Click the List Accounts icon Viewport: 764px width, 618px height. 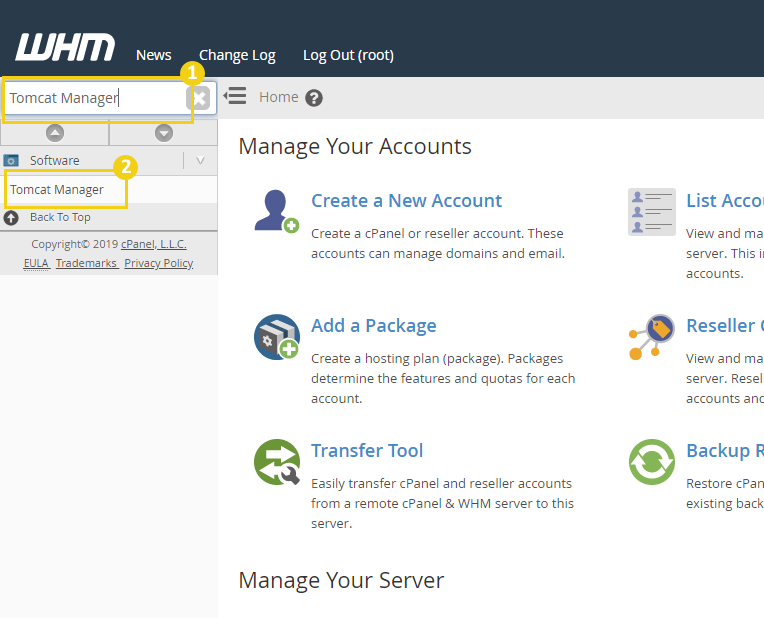(651, 212)
